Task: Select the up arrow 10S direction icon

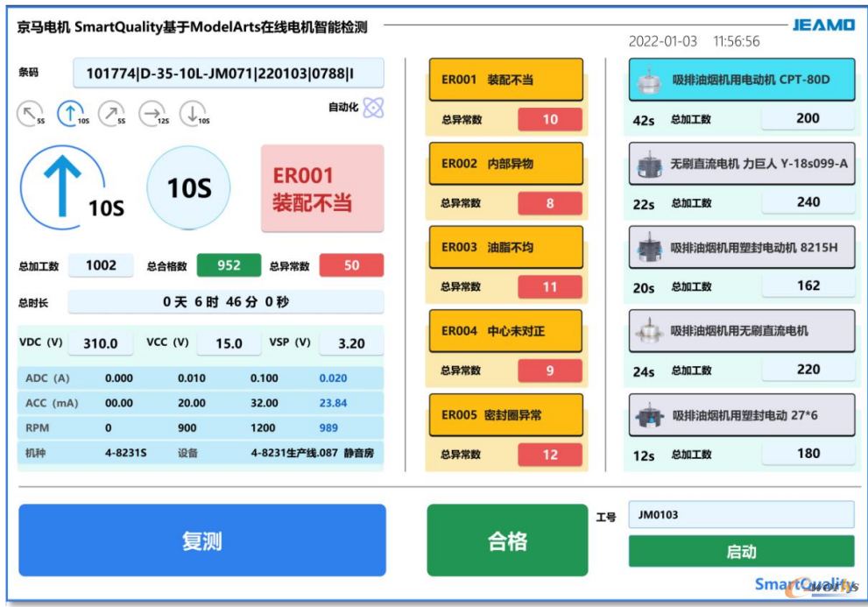Action: click(x=73, y=114)
